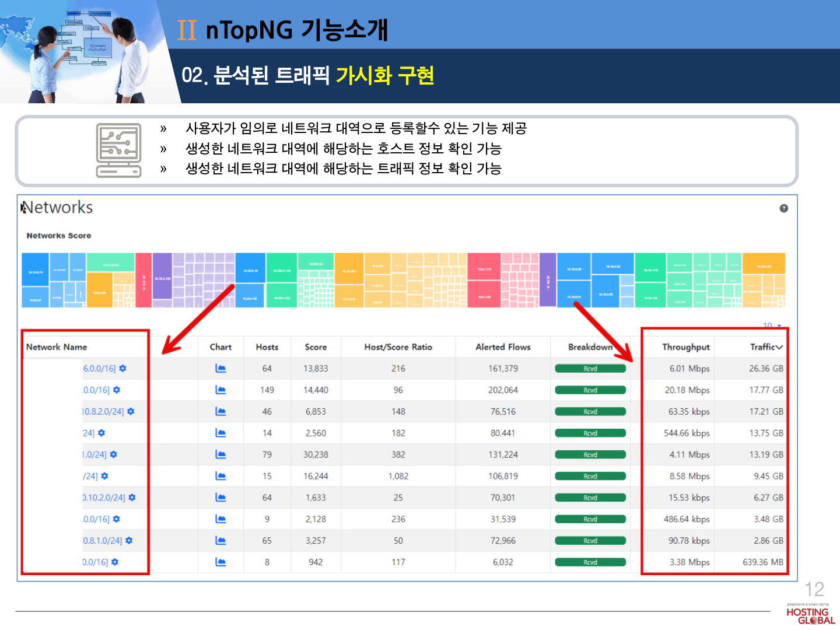This screenshot has width=840, height=630.
Task: Open the chart for the 13,833 score row
Action: pos(220,368)
